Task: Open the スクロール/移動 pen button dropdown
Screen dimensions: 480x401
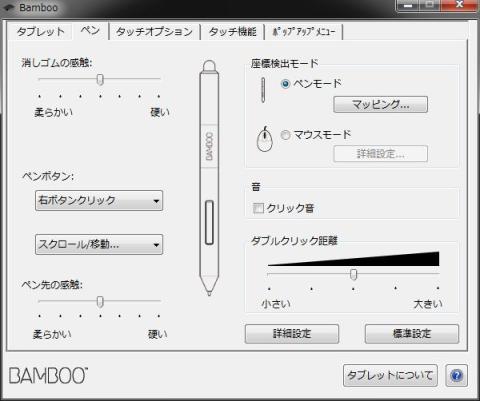Action: tap(99, 244)
